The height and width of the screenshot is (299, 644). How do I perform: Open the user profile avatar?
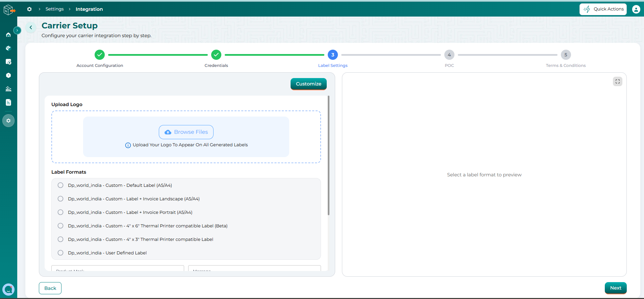[x=636, y=9]
